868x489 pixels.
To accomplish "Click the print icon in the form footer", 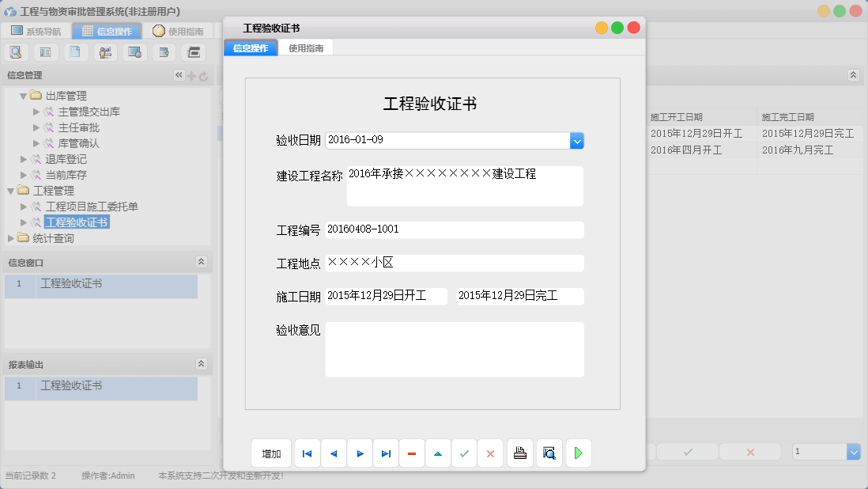I will 519,453.
